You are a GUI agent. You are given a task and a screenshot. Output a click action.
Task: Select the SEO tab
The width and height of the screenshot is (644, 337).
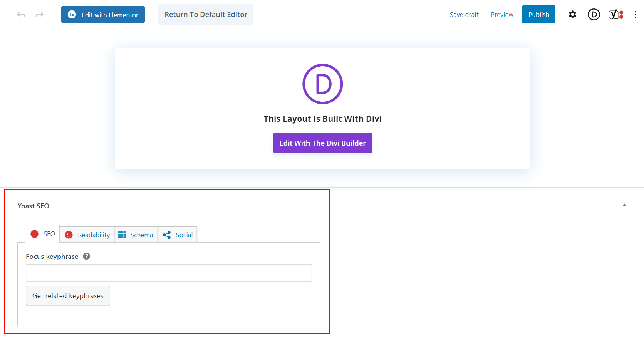pos(42,234)
